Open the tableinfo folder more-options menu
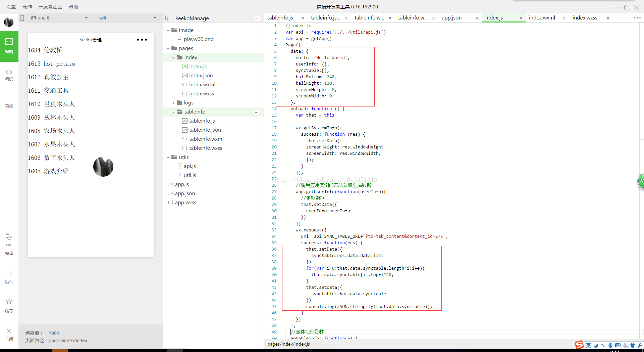Image resolution: width=644 pixels, height=352 pixels. (x=257, y=112)
